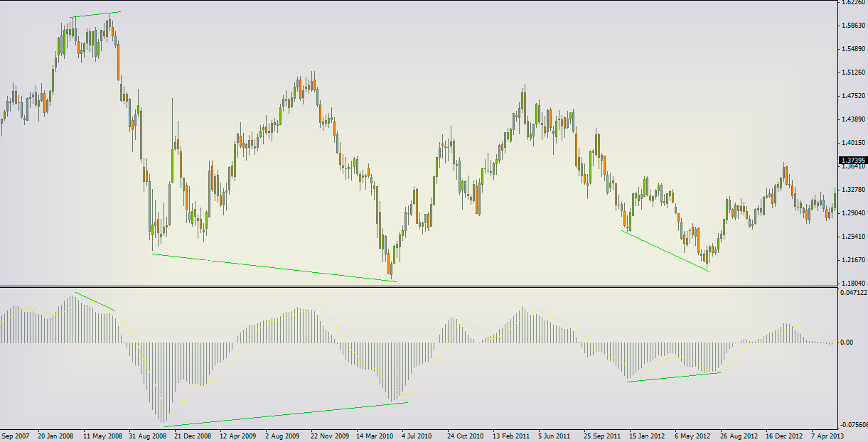This screenshot has height=442, width=868.
Task: Click the 0.00 level on the indicator scale
Action: coord(847,343)
